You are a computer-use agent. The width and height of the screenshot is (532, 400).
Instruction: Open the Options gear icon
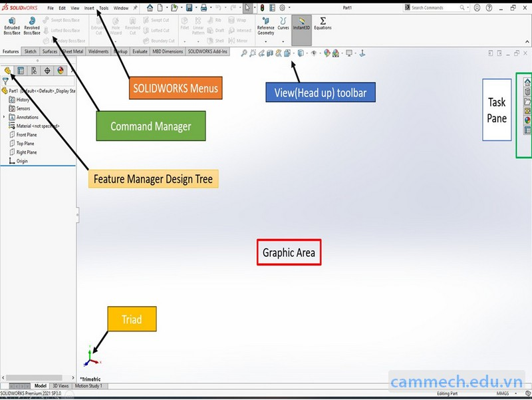pyautogui.click(x=282, y=7)
